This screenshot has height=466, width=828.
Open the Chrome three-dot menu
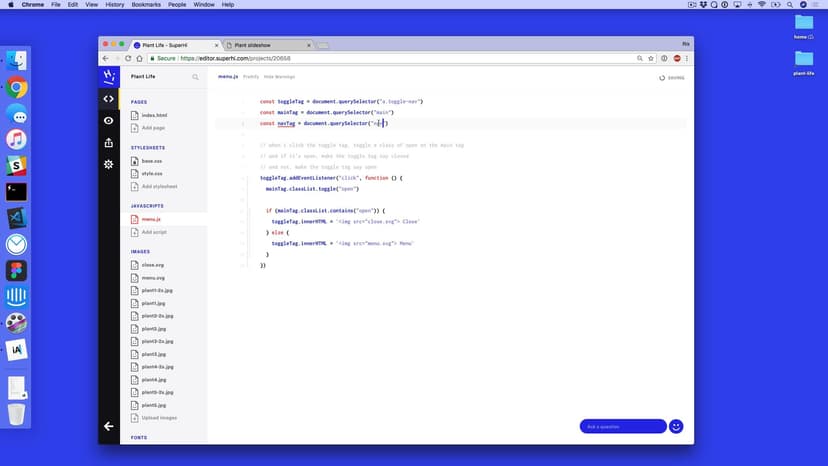686,59
